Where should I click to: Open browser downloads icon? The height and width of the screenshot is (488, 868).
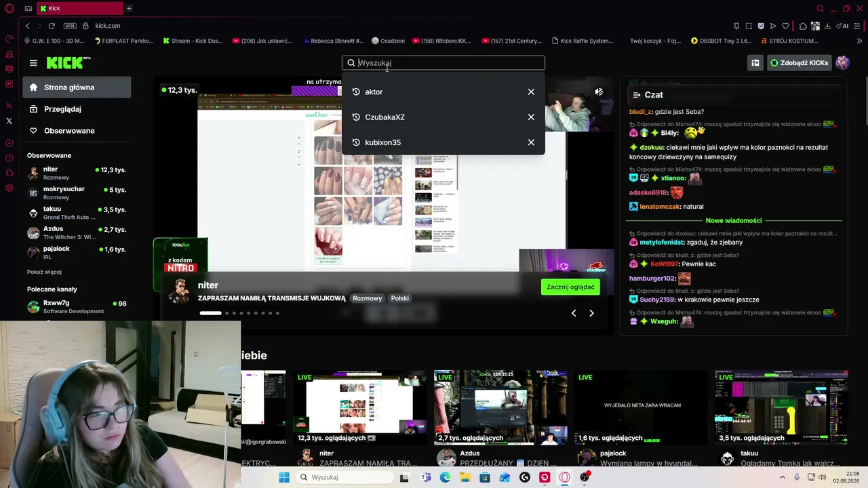pyautogui.click(x=828, y=26)
